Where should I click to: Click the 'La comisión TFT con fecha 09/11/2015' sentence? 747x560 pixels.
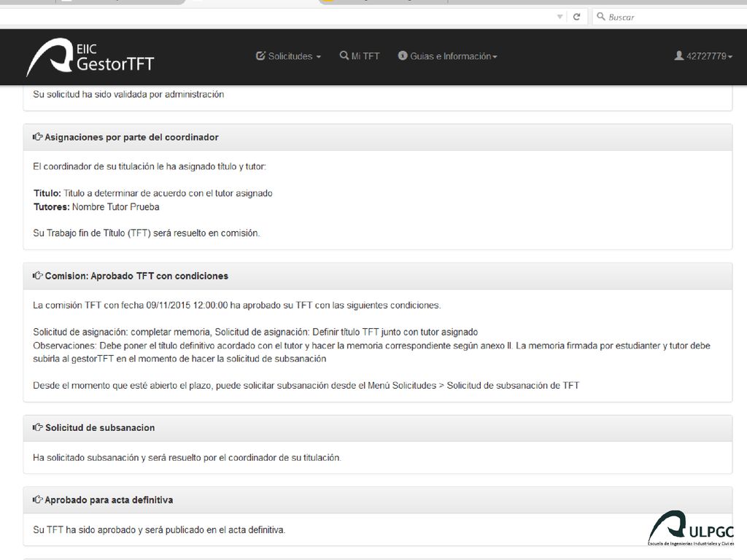coord(237,306)
